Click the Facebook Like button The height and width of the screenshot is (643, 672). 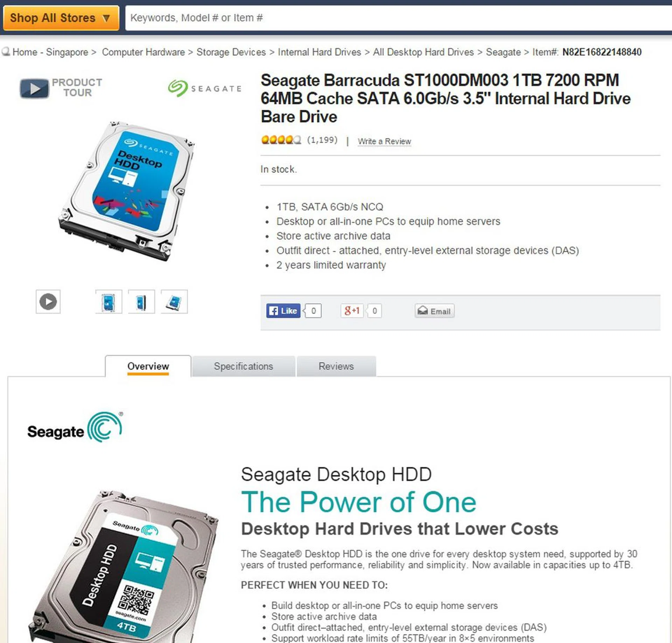point(283,310)
